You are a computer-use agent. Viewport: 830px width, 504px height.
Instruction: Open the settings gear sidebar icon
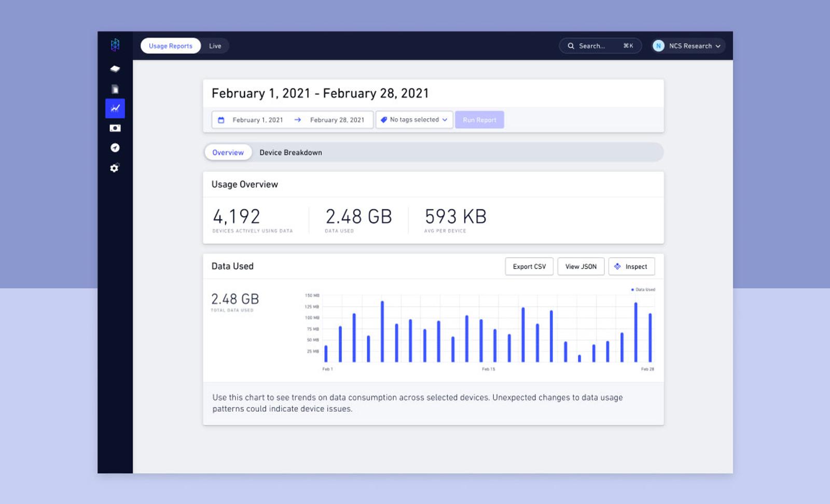coord(115,168)
